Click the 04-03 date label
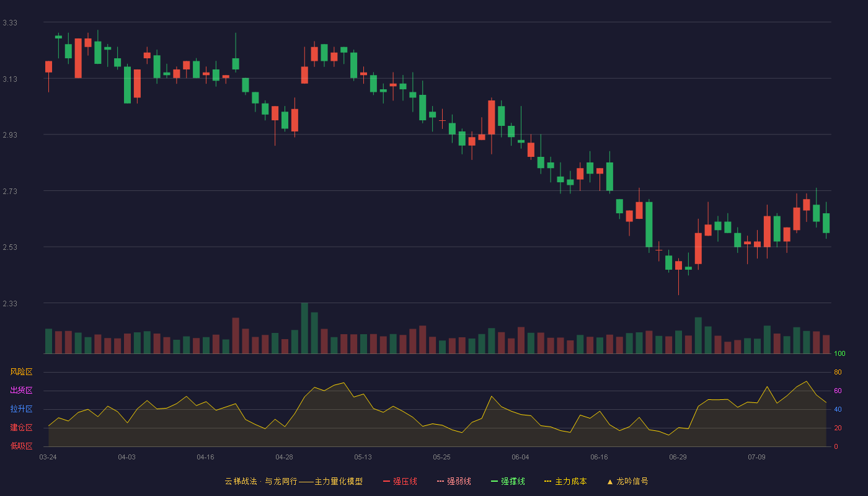The height and width of the screenshot is (496, 868). [126, 457]
